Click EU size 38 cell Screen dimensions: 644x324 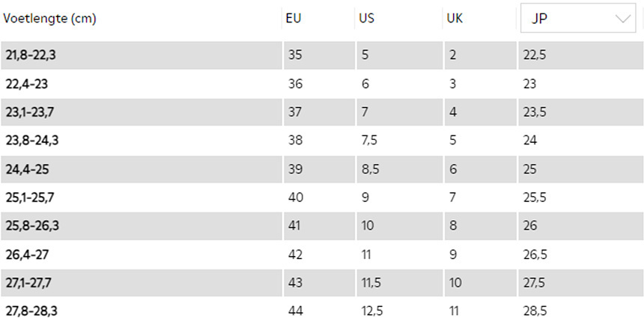point(295,141)
